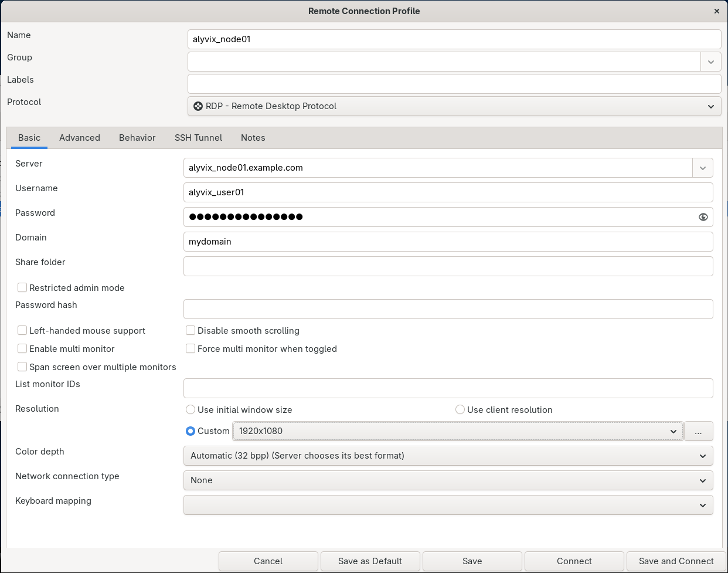The height and width of the screenshot is (573, 728).
Task: Switch to the SSH Tunnel tab
Action: [x=198, y=137]
